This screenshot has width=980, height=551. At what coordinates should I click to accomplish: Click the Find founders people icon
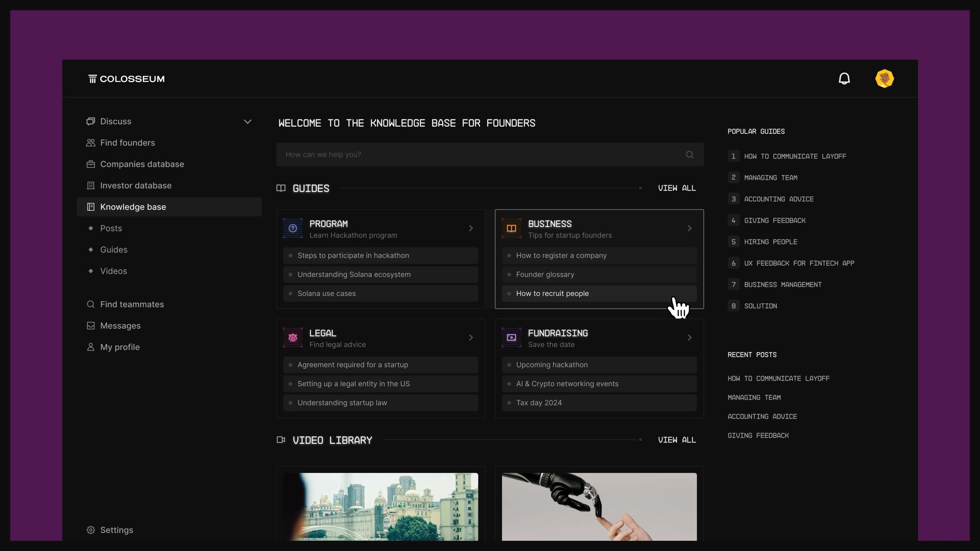pos(91,143)
